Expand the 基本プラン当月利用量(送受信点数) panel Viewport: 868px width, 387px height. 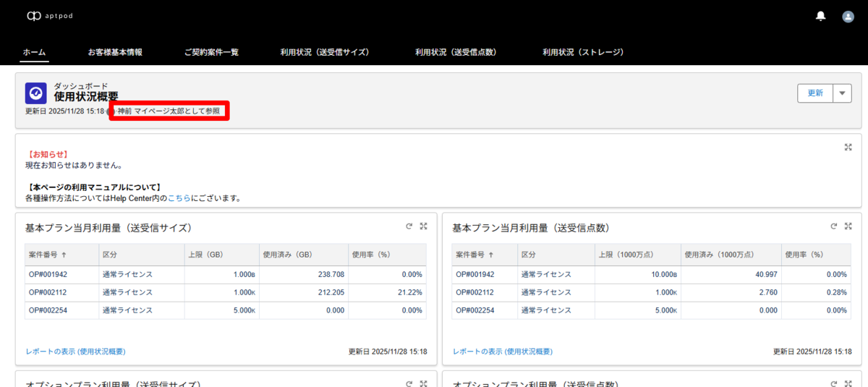point(848,226)
